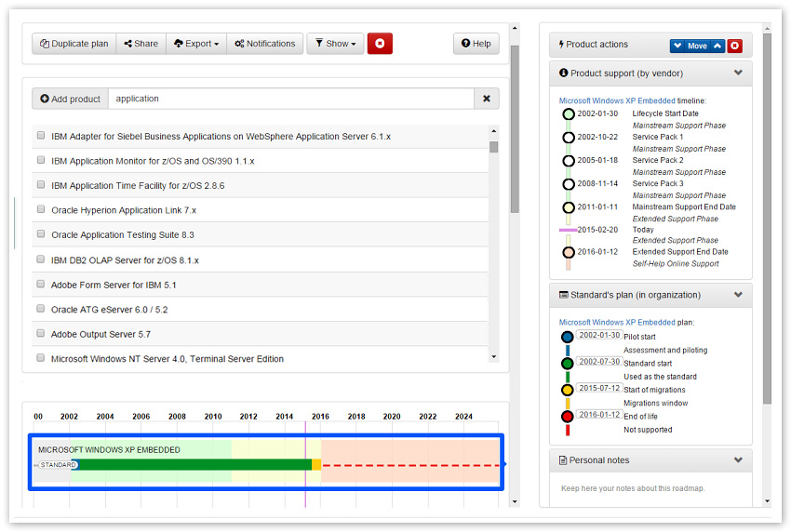Click the green Standard start circle
The width and height of the screenshot is (791, 532).
(x=568, y=364)
